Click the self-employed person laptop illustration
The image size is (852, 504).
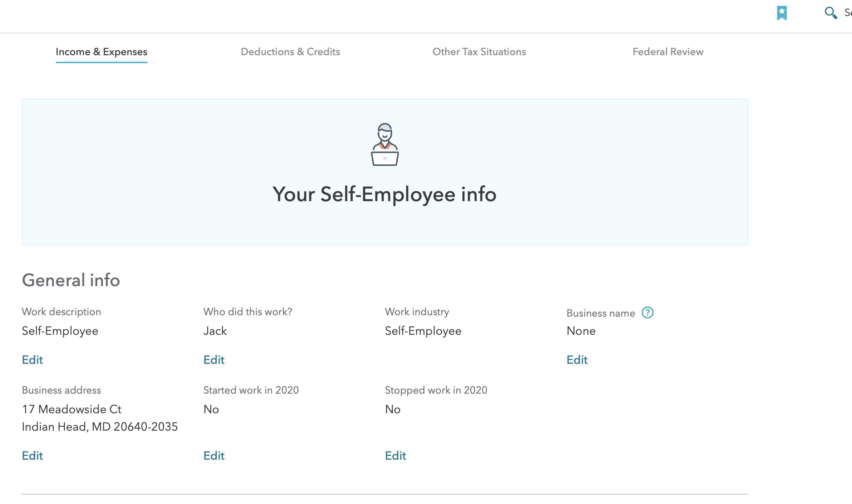point(385,145)
